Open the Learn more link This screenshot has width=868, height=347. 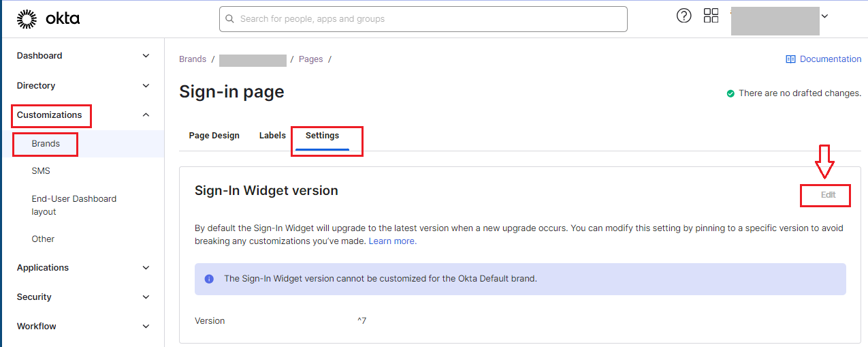393,241
